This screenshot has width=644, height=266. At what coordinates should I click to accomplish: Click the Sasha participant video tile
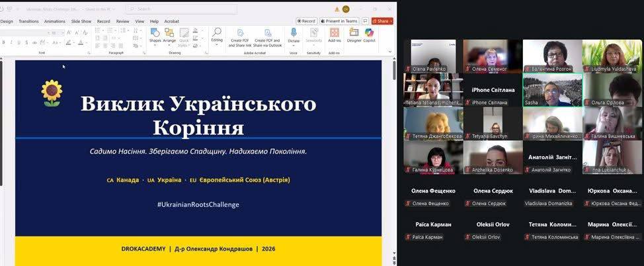pyautogui.click(x=552, y=90)
